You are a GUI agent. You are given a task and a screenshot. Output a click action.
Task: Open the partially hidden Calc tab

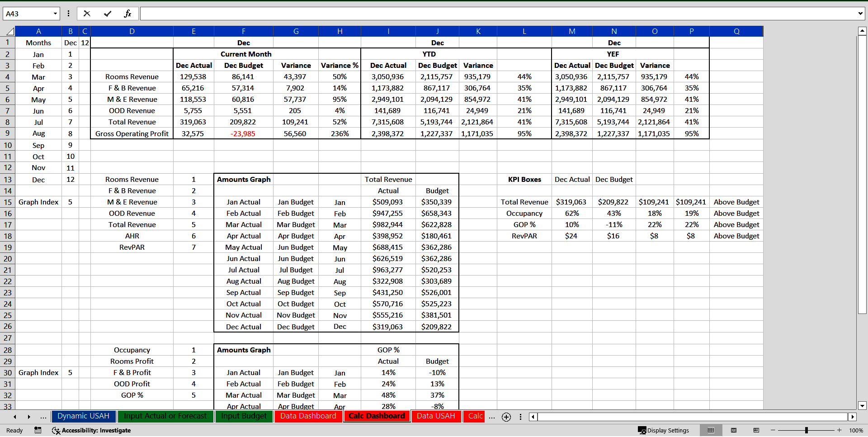[x=475, y=416]
